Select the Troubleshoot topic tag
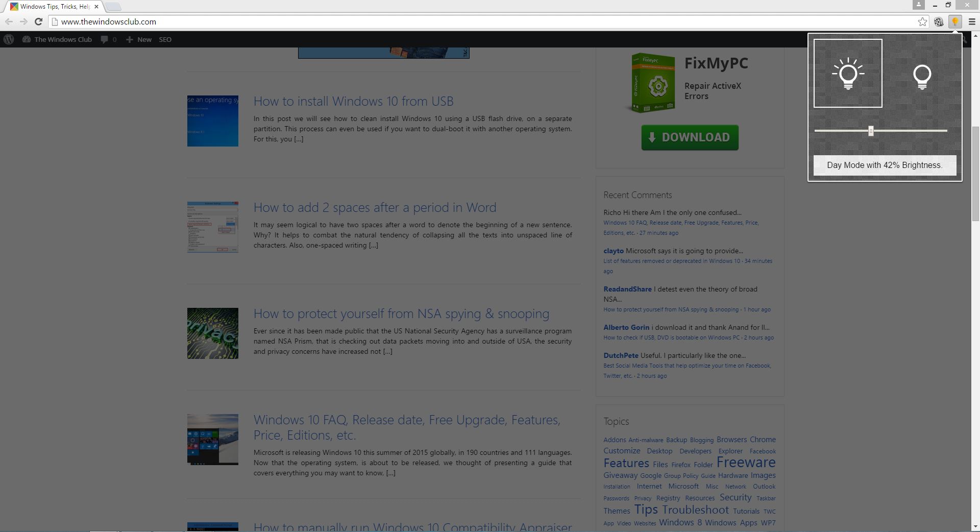Image resolution: width=980 pixels, height=532 pixels. pos(695,510)
